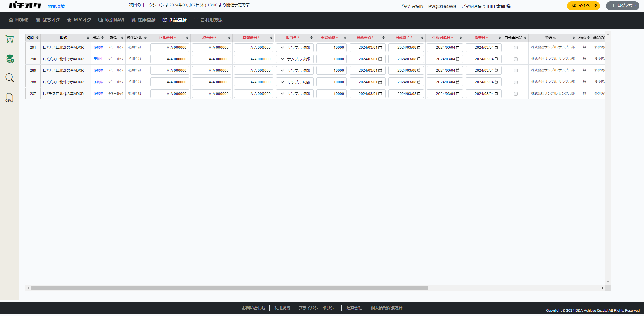Check 自動再出品 for row 289
The width and height of the screenshot is (644, 316).
pyautogui.click(x=516, y=70)
